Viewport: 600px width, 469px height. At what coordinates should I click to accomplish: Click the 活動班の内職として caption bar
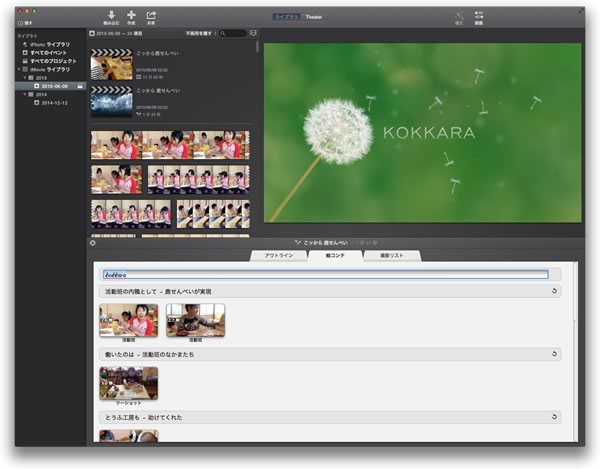330,291
